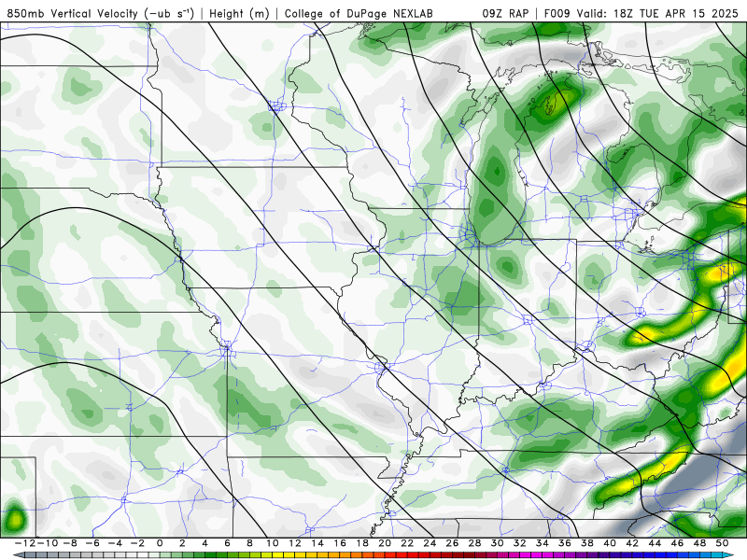
Task: Click the 'College of DuPage NEXLAB' text
Action: 359,13
